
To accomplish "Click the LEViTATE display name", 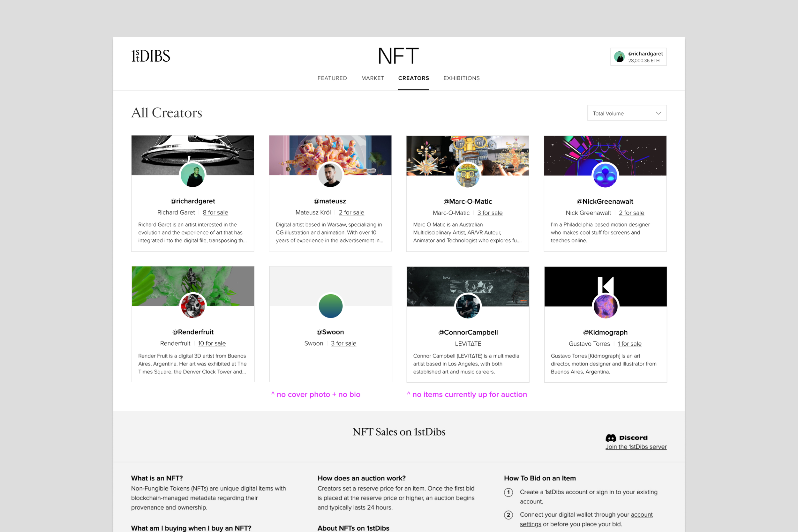I will [468, 344].
